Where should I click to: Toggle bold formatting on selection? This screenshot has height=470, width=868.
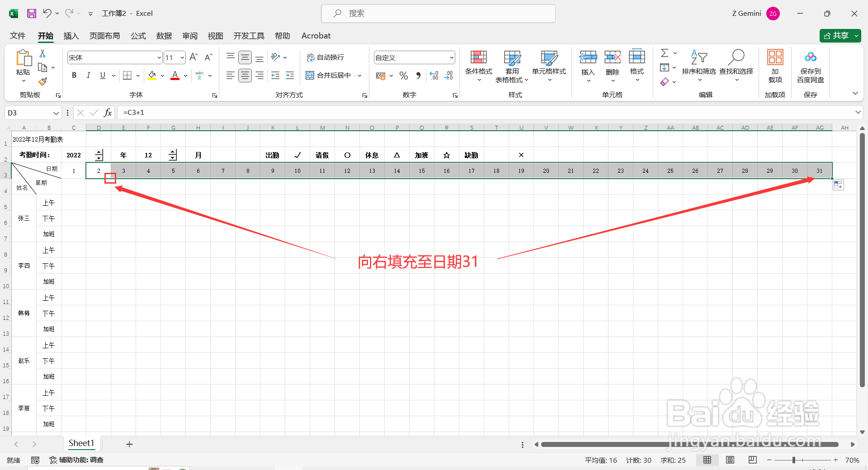coord(74,76)
